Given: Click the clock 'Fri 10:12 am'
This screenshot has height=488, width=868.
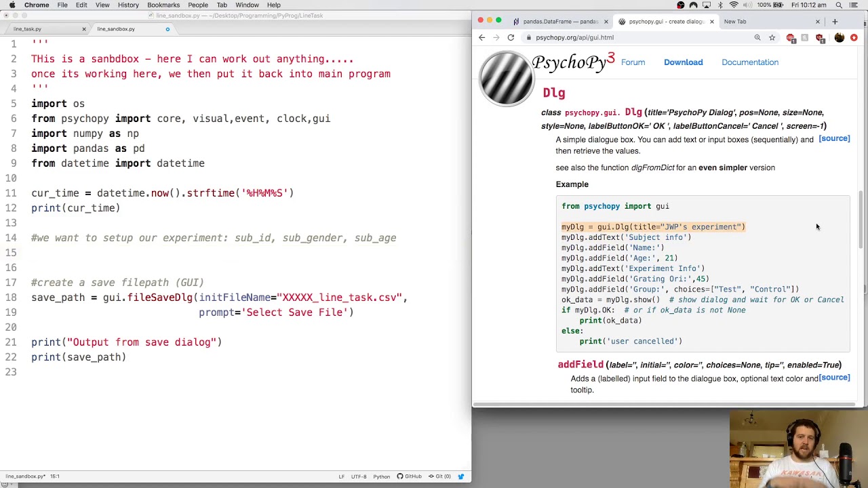Looking at the screenshot, I should [809, 5].
